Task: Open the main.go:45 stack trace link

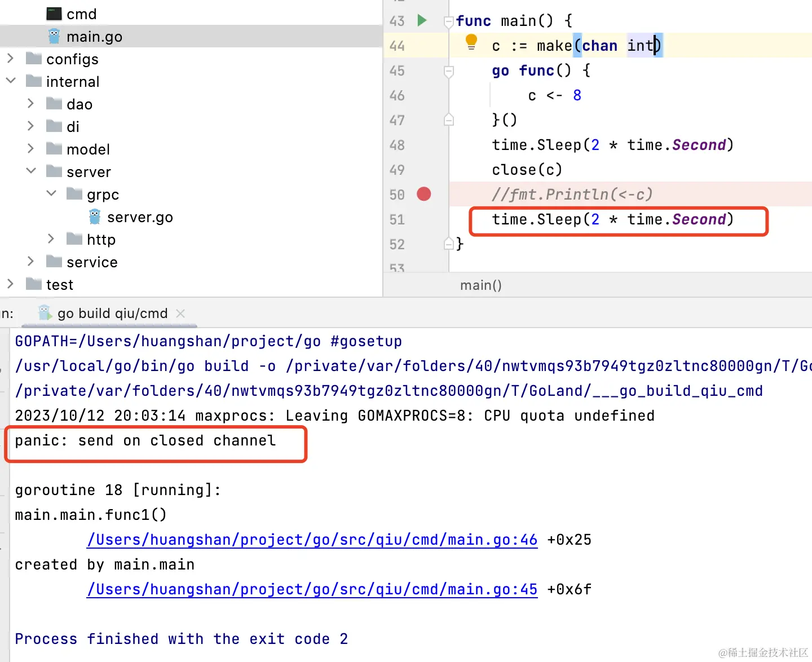Action: (x=312, y=589)
